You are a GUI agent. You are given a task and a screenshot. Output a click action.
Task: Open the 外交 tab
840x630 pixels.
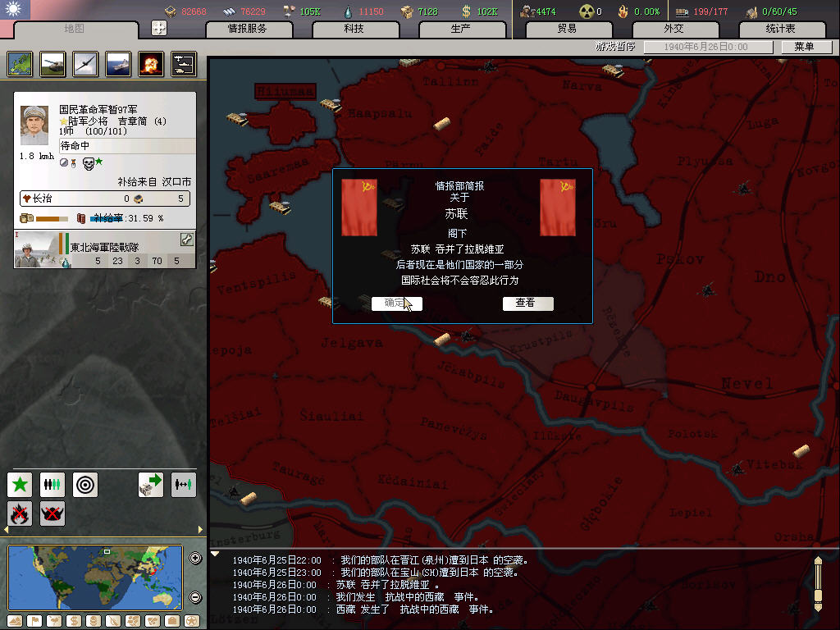tap(674, 29)
